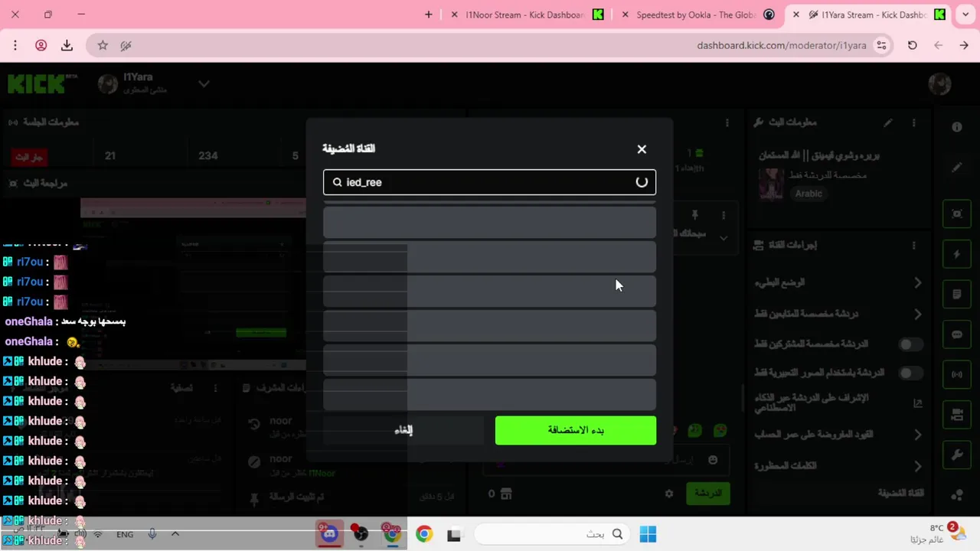
Task: Click the emoji smiley in chat input
Action: 713,460
